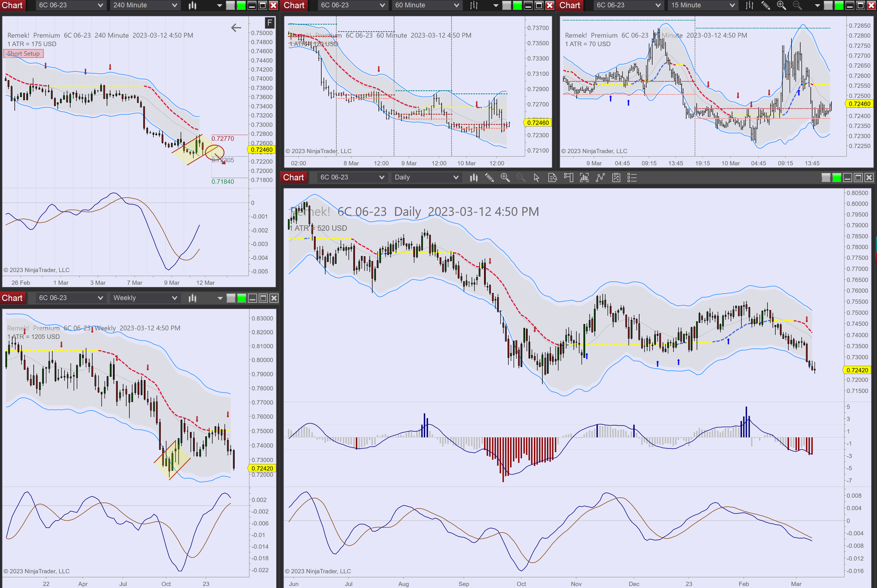Open the properties list icon in Daily toolbar
Screen dimensions: 877x588
click(x=632, y=178)
